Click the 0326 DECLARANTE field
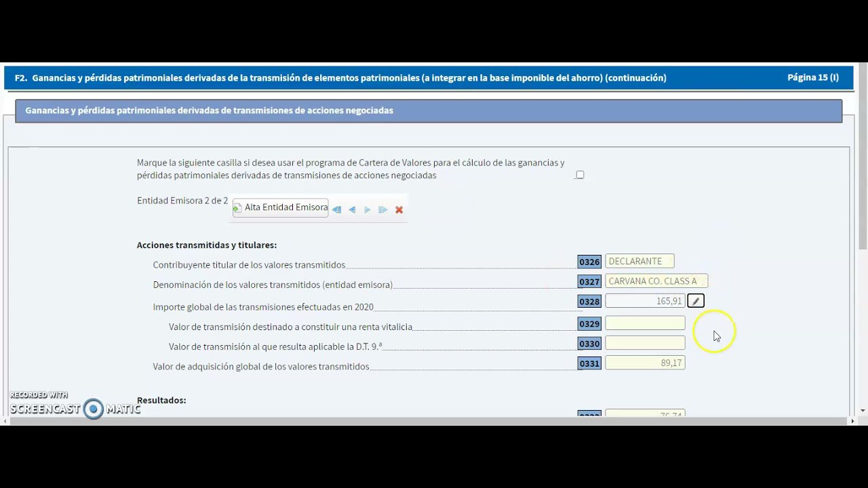The height and width of the screenshot is (488, 868). [639, 262]
